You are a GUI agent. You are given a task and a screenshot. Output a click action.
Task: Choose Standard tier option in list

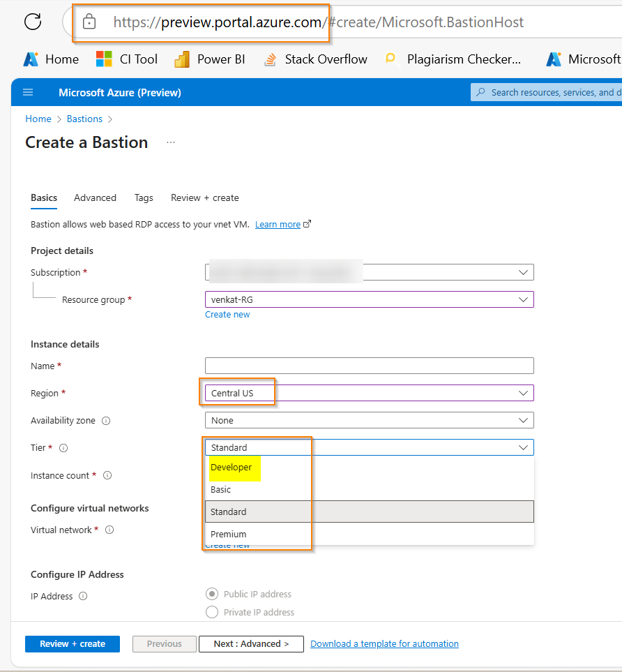[x=370, y=512]
